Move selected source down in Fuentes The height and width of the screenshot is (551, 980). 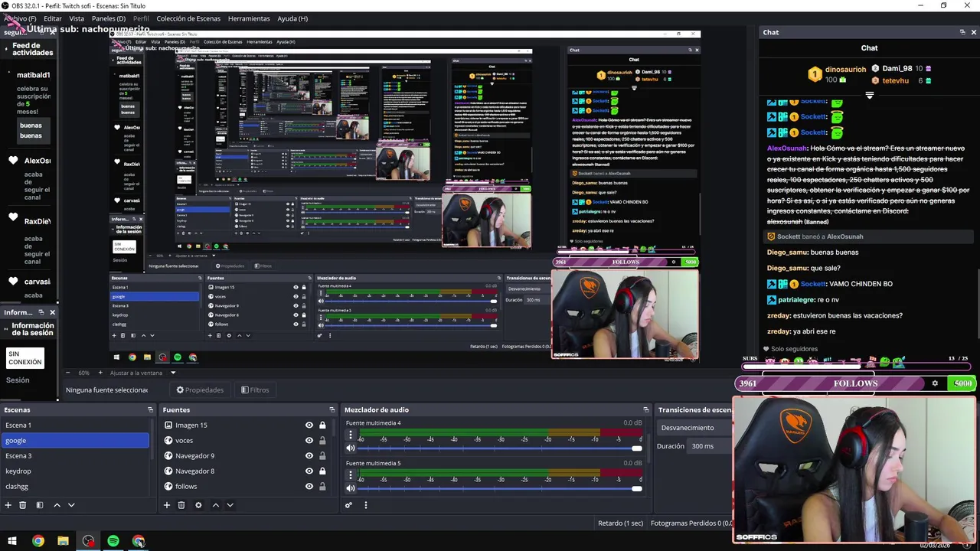(230, 505)
